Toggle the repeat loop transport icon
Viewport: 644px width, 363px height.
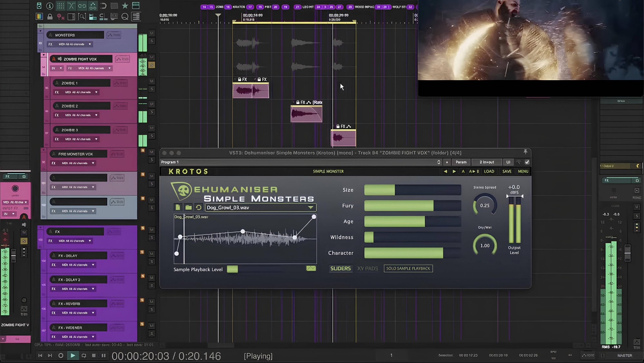tap(84, 356)
